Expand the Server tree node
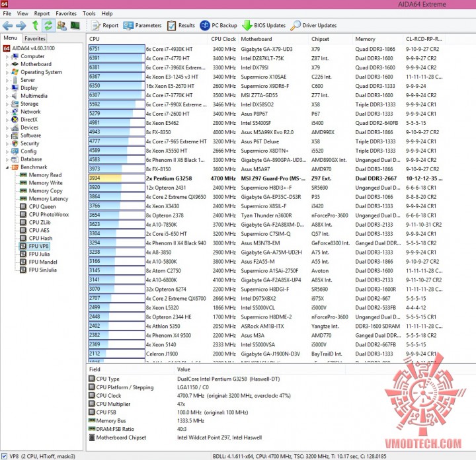Screen dimensions: 476x460 [x=7, y=80]
